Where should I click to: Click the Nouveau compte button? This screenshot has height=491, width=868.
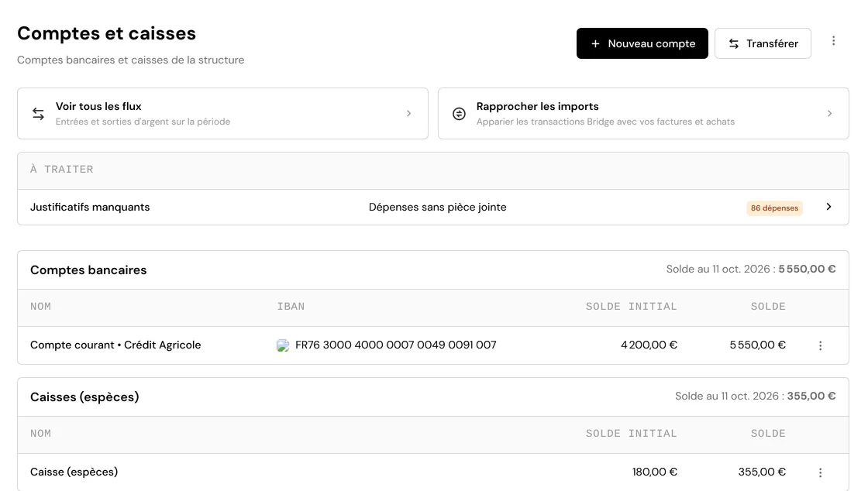tap(642, 43)
